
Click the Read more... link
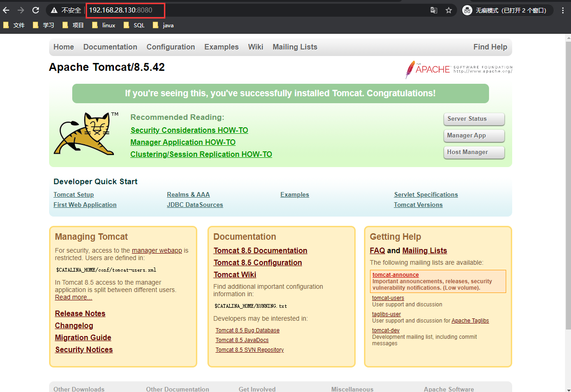tap(74, 298)
